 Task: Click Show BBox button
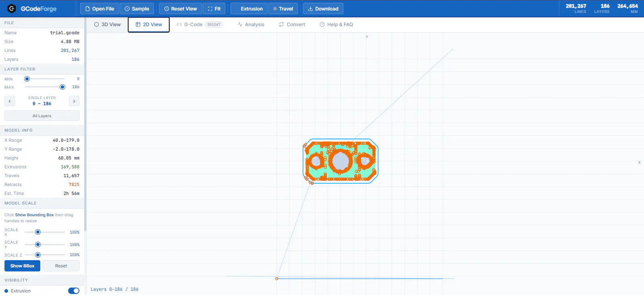(x=22, y=266)
